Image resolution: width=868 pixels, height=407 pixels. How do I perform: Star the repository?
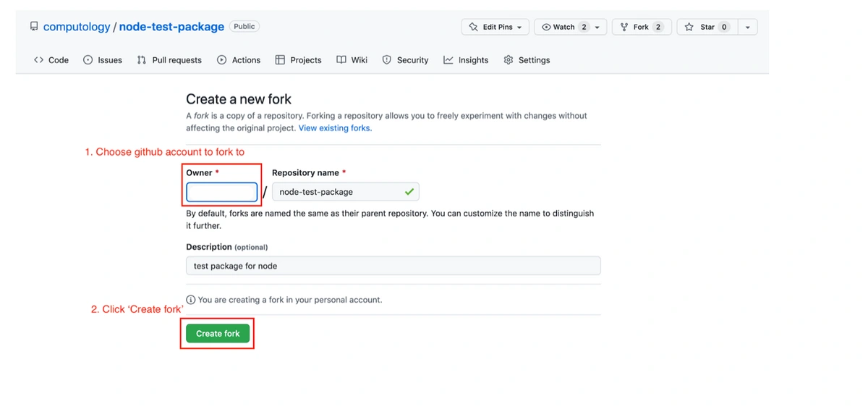coord(707,27)
